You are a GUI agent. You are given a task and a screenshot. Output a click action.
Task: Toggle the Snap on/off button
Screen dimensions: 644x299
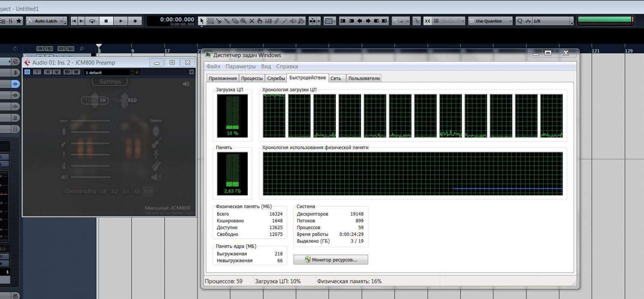click(427, 21)
